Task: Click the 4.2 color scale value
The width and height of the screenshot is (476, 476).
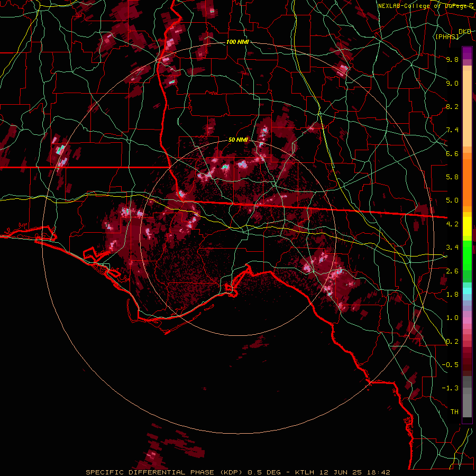Action: coord(452,224)
